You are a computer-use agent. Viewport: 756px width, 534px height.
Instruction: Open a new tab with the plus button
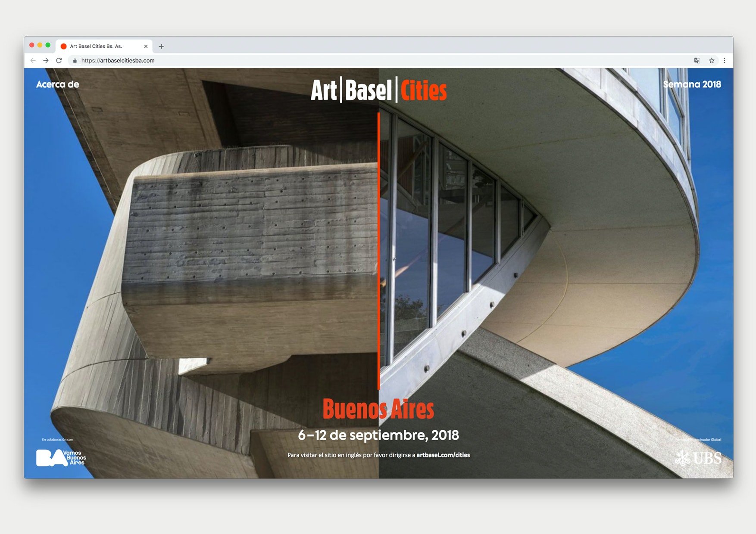161,47
